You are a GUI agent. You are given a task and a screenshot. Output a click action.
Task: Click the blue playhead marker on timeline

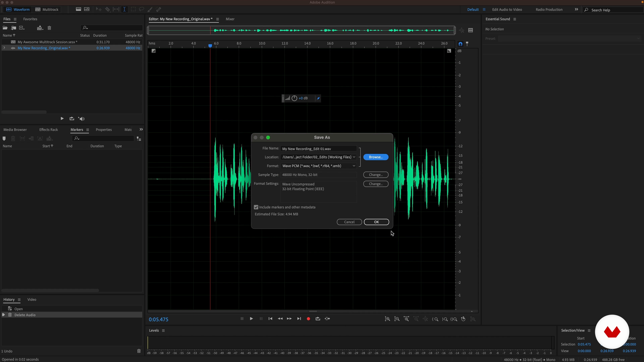pyautogui.click(x=210, y=46)
